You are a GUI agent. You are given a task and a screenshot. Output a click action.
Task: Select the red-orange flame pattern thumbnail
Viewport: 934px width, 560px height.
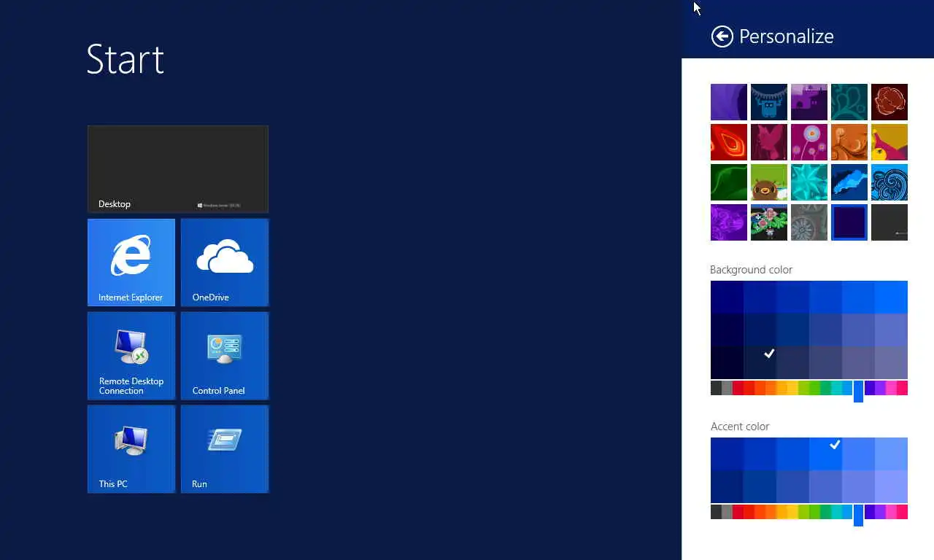729,142
